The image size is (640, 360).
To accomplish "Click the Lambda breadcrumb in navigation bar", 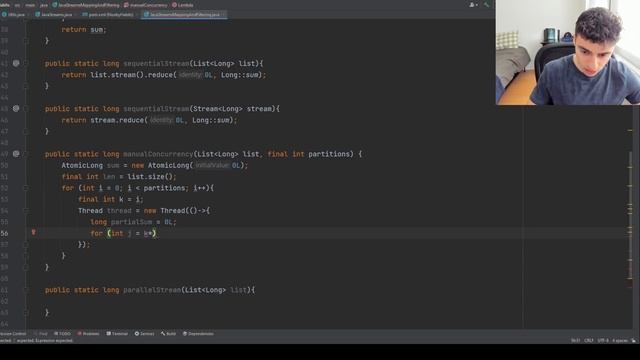I will point(182,5).
